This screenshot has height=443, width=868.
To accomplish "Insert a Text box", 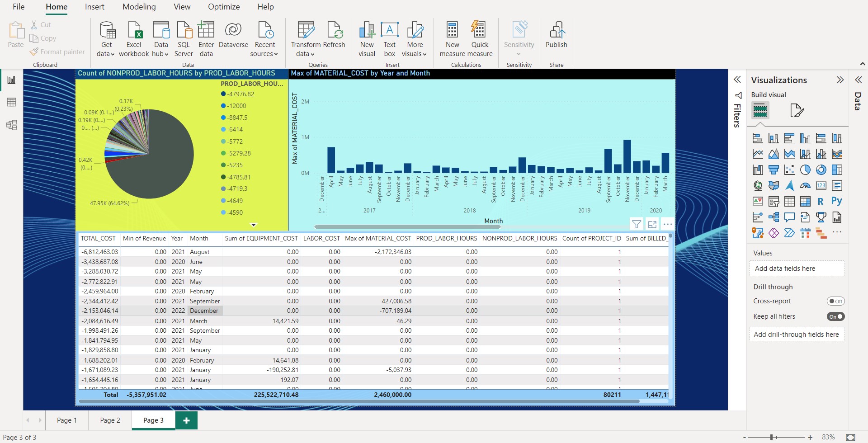I will point(389,31).
